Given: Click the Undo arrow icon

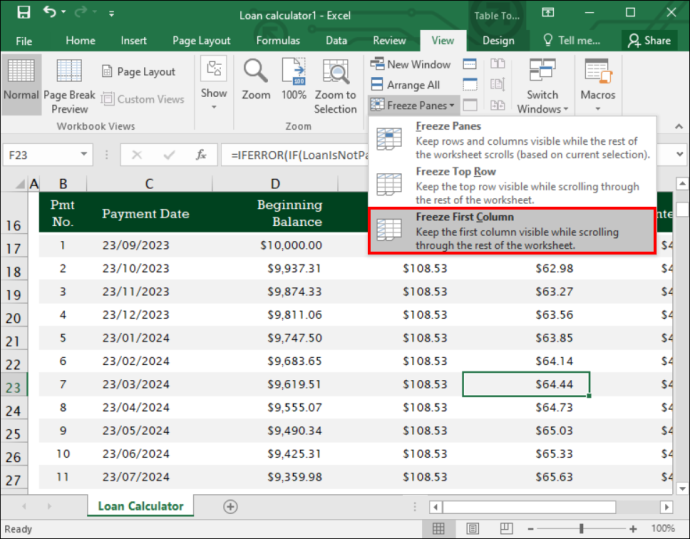Looking at the screenshot, I should [x=49, y=12].
